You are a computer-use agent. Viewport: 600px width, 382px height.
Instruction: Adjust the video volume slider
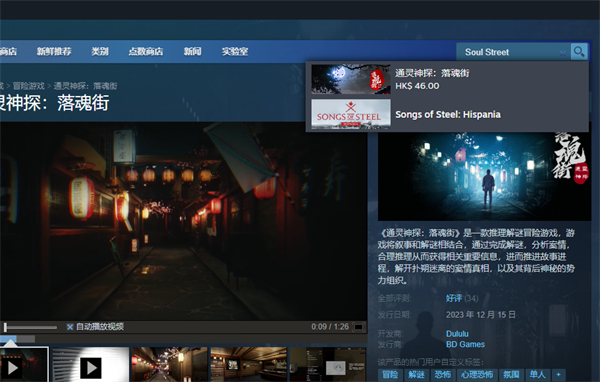coord(31,327)
